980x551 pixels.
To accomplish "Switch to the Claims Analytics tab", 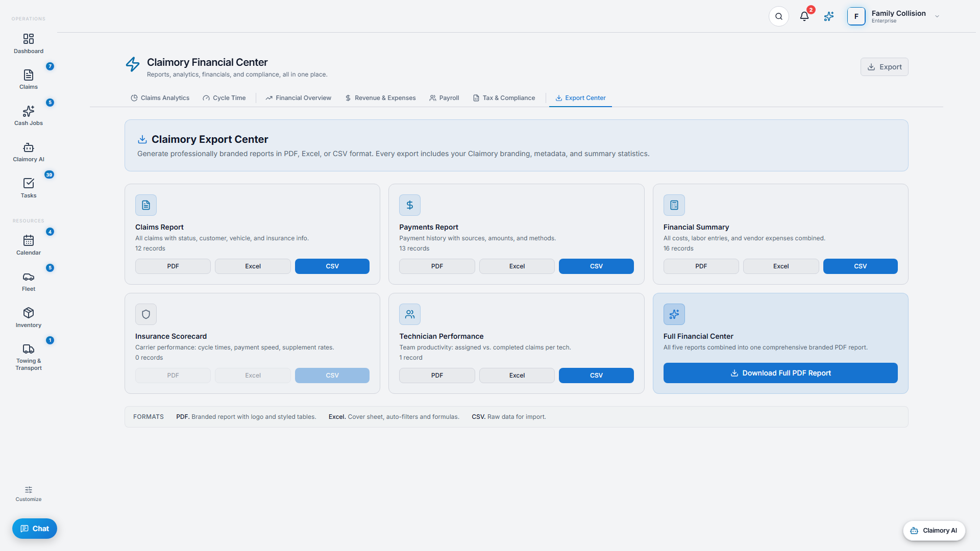I will click(160, 98).
